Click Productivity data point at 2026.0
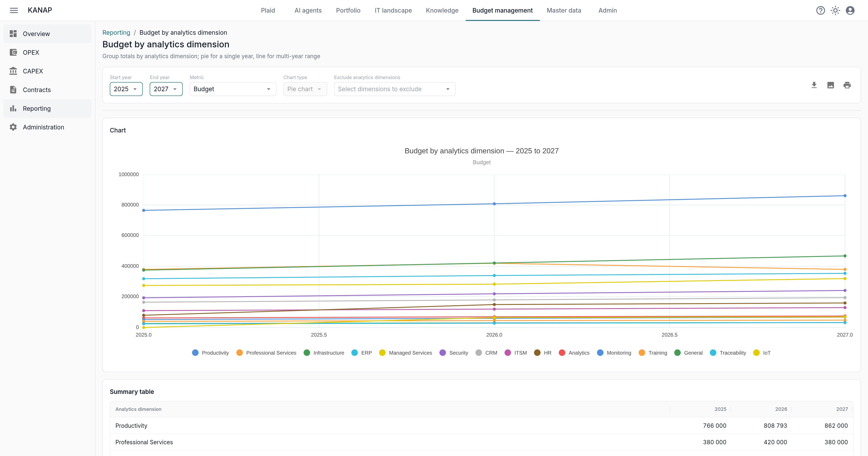868x456 pixels. [x=494, y=204]
